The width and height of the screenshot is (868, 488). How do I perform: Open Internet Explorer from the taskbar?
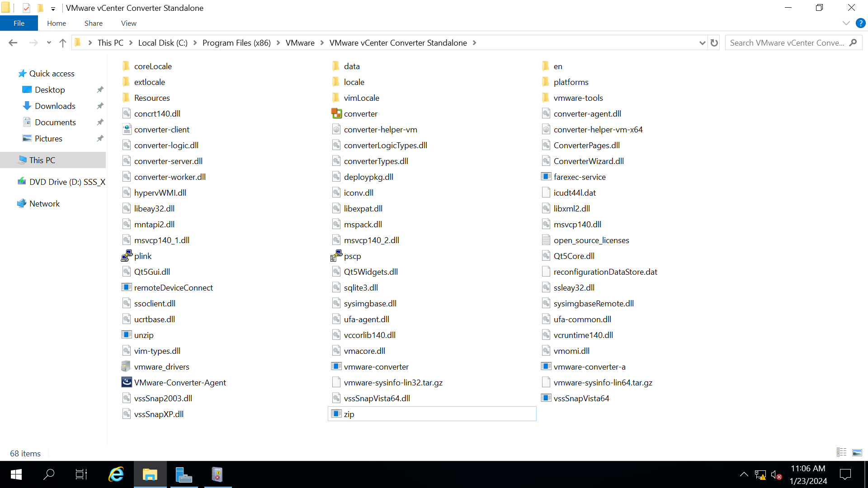pyautogui.click(x=117, y=474)
